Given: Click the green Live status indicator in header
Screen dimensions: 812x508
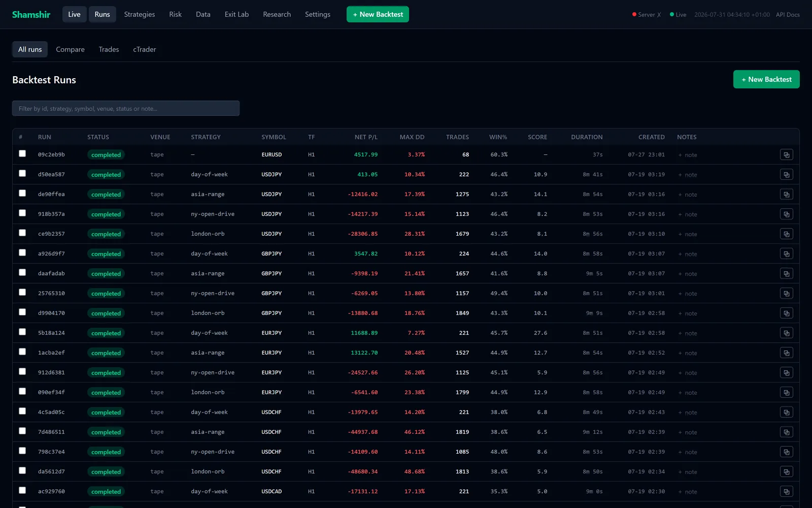Looking at the screenshot, I should click(678, 15).
